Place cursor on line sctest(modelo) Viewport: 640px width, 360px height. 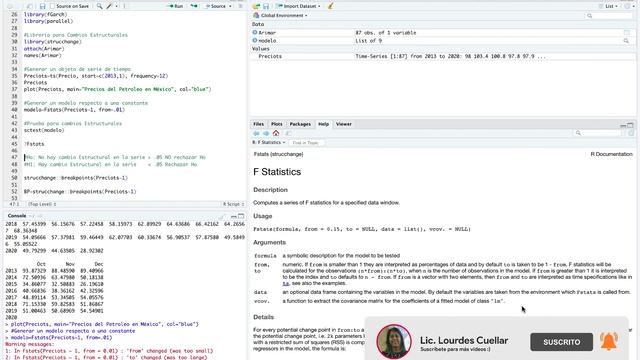[x=44, y=130]
